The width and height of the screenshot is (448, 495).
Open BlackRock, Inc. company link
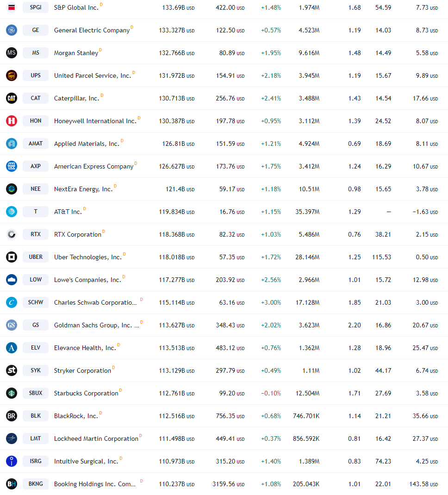click(76, 416)
